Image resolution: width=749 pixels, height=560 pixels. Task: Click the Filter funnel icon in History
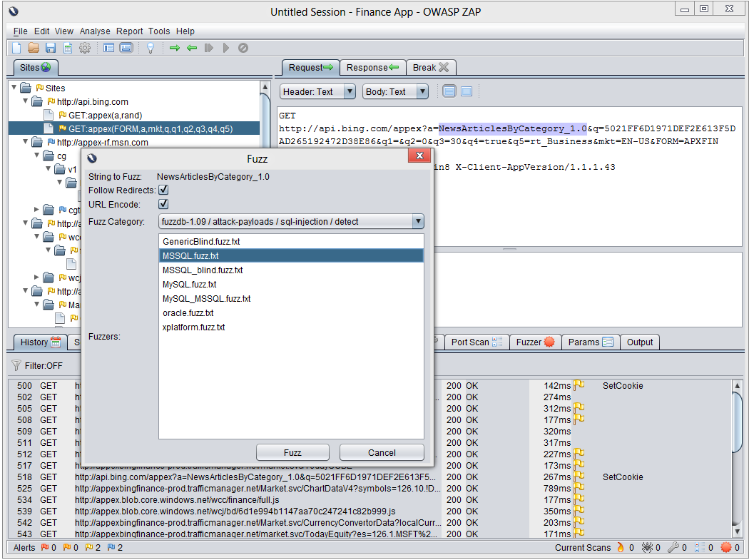16,365
